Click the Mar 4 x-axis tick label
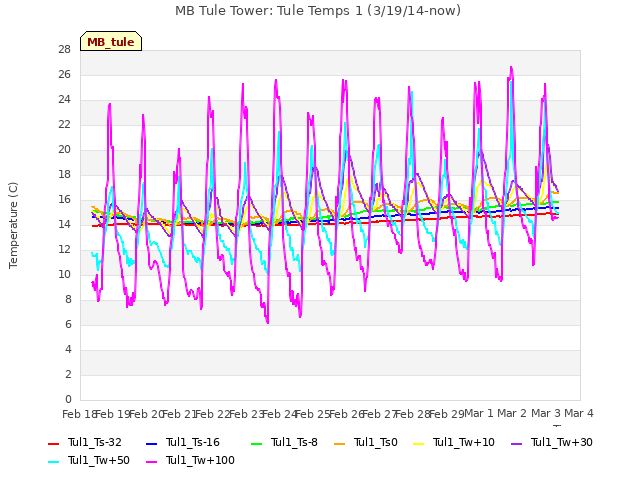 point(579,413)
